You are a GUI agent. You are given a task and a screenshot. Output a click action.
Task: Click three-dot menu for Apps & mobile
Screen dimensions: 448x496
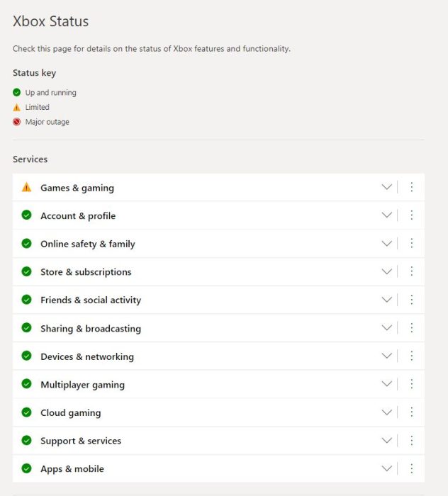pyautogui.click(x=412, y=468)
